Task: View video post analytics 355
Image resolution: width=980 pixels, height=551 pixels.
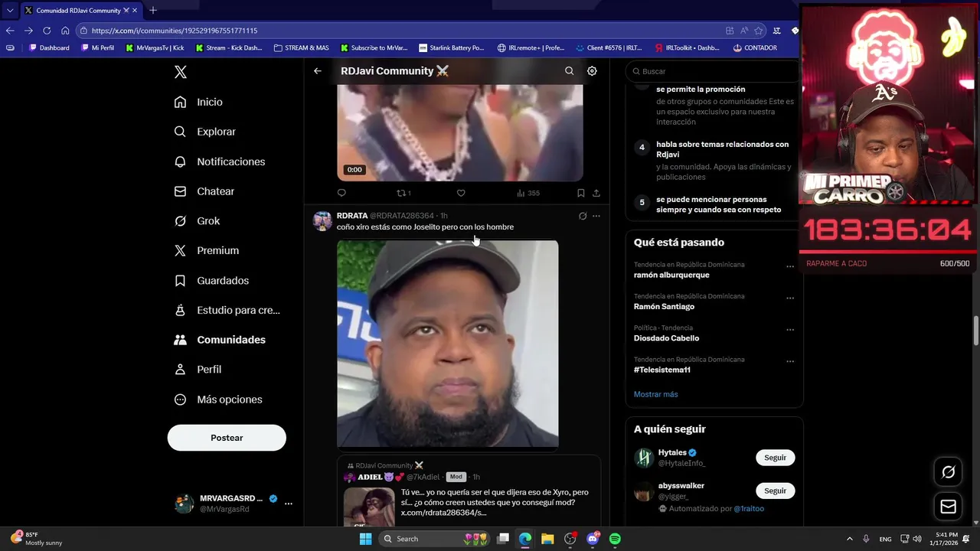Action: pyautogui.click(x=528, y=193)
